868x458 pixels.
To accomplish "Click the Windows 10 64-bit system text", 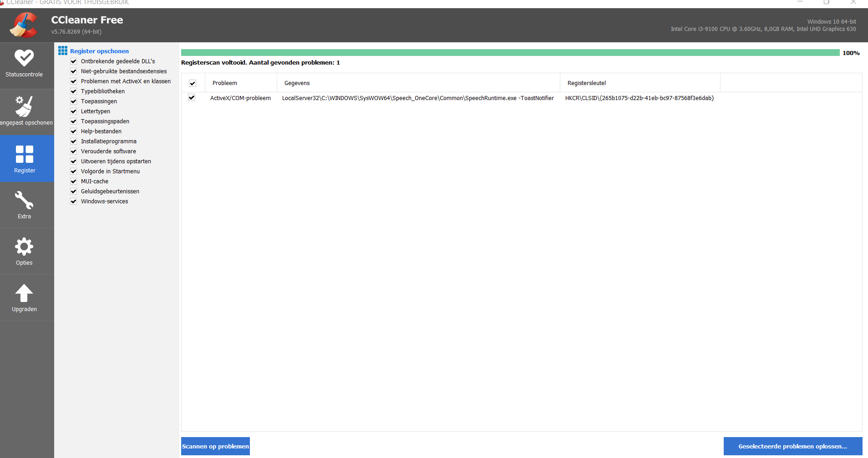I will [832, 21].
